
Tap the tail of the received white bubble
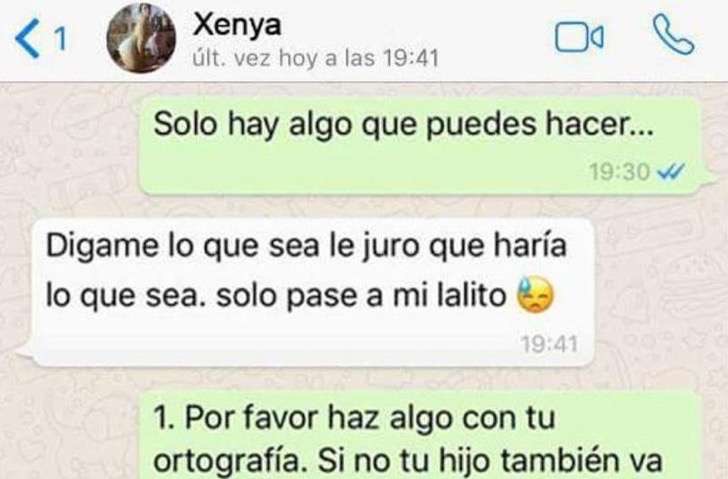(26, 351)
